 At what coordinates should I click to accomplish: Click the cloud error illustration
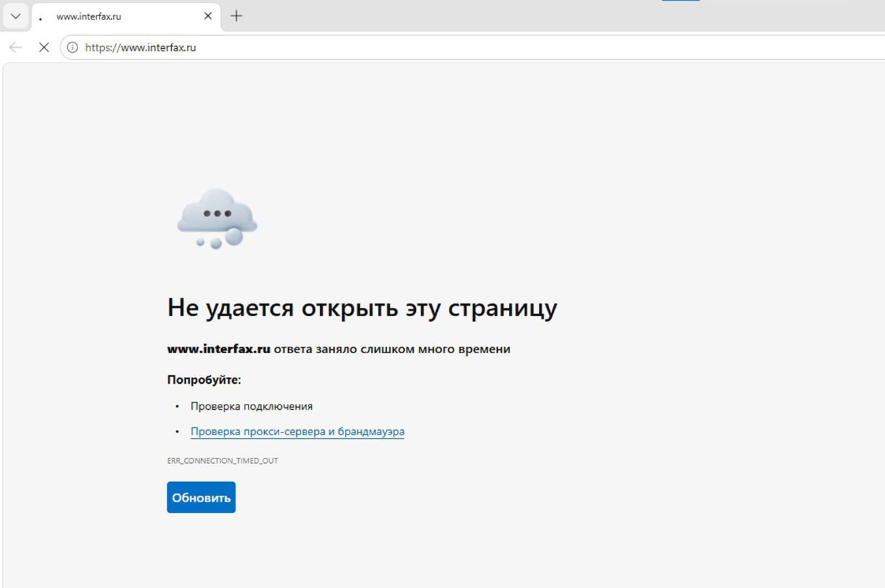217,219
